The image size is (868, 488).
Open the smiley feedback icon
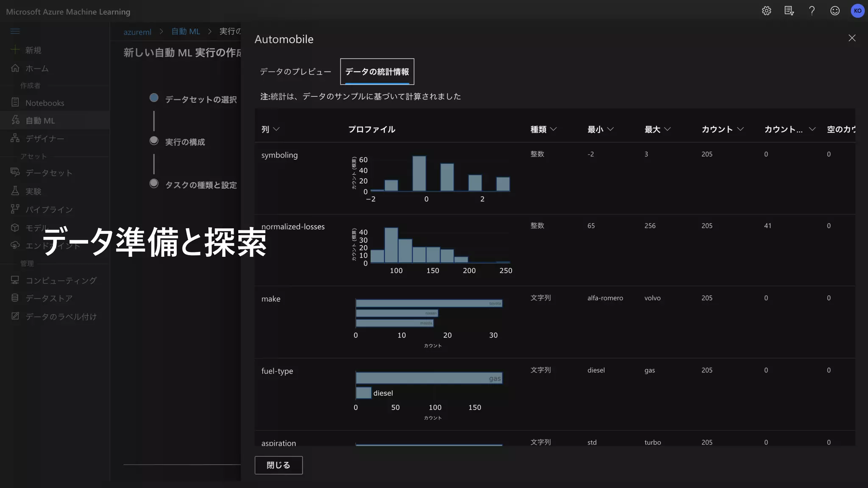tap(835, 11)
